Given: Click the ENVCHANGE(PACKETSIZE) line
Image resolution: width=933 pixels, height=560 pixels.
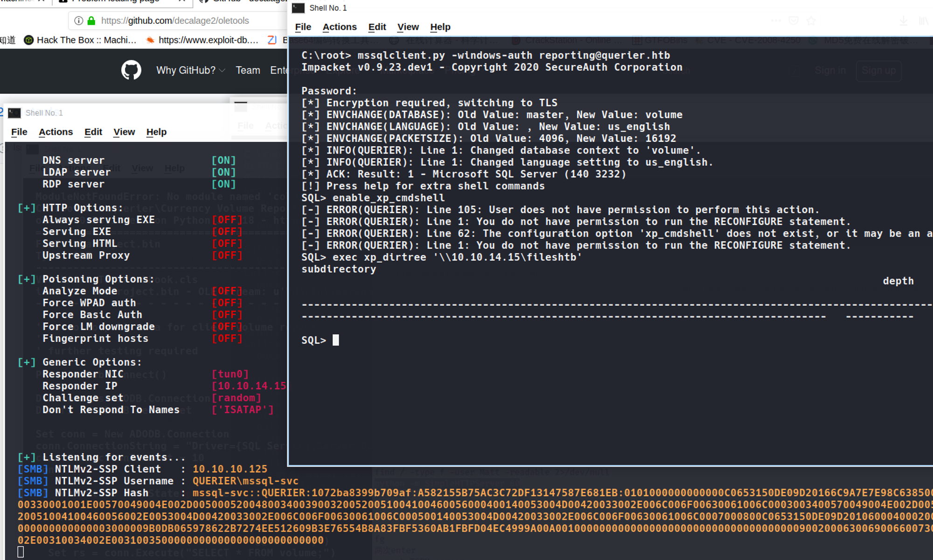Looking at the screenshot, I should [488, 138].
